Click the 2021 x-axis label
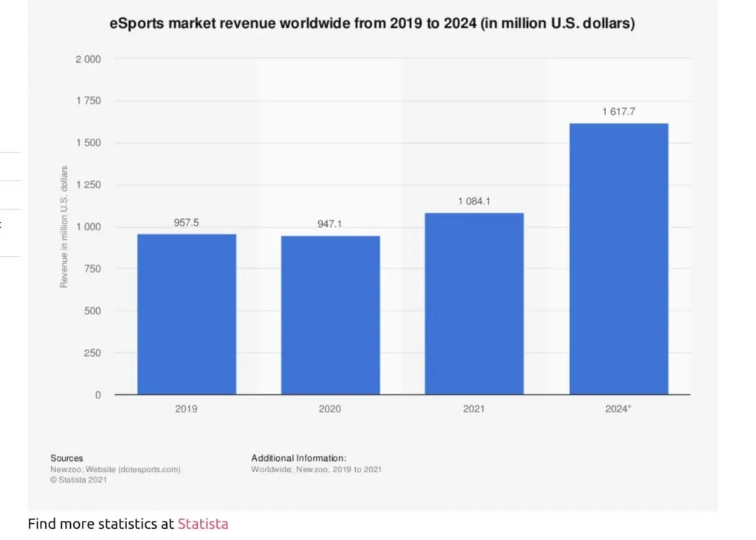 point(474,409)
